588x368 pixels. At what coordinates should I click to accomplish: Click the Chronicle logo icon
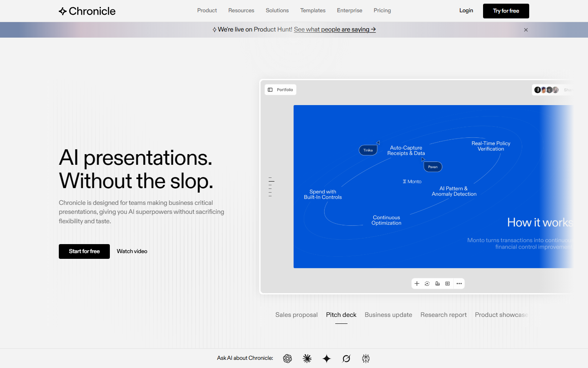pos(62,11)
